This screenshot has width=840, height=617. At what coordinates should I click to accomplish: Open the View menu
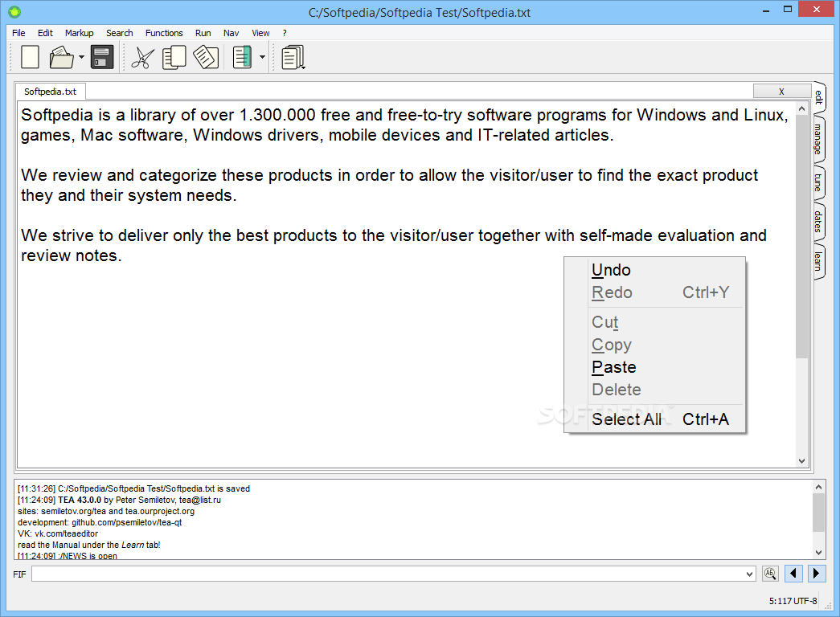click(260, 33)
